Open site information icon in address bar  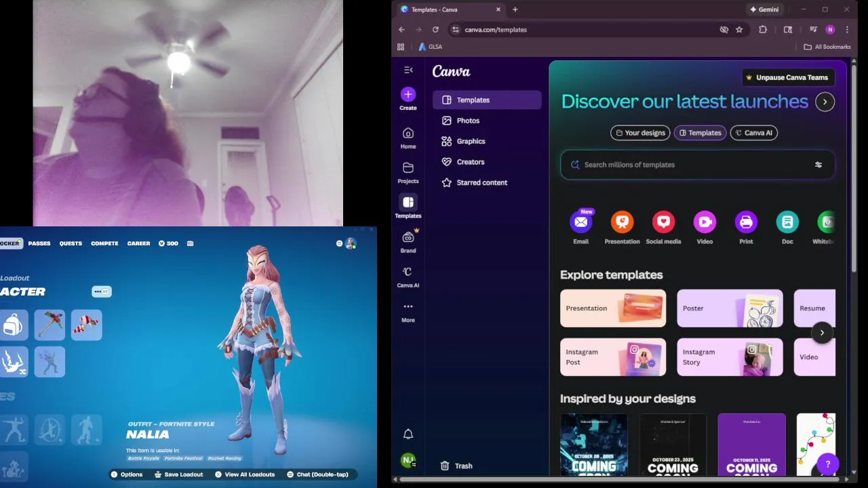tap(456, 30)
